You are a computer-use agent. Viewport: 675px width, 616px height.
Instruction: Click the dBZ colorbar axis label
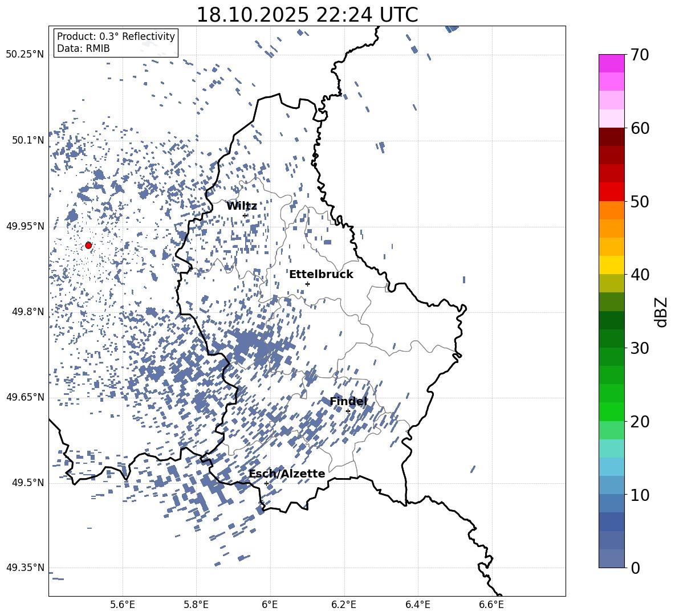(x=660, y=312)
